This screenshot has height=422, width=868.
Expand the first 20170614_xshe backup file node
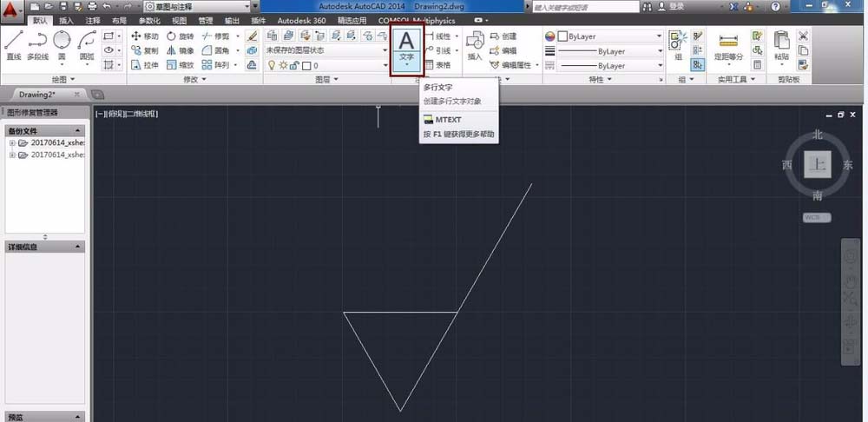(12, 143)
